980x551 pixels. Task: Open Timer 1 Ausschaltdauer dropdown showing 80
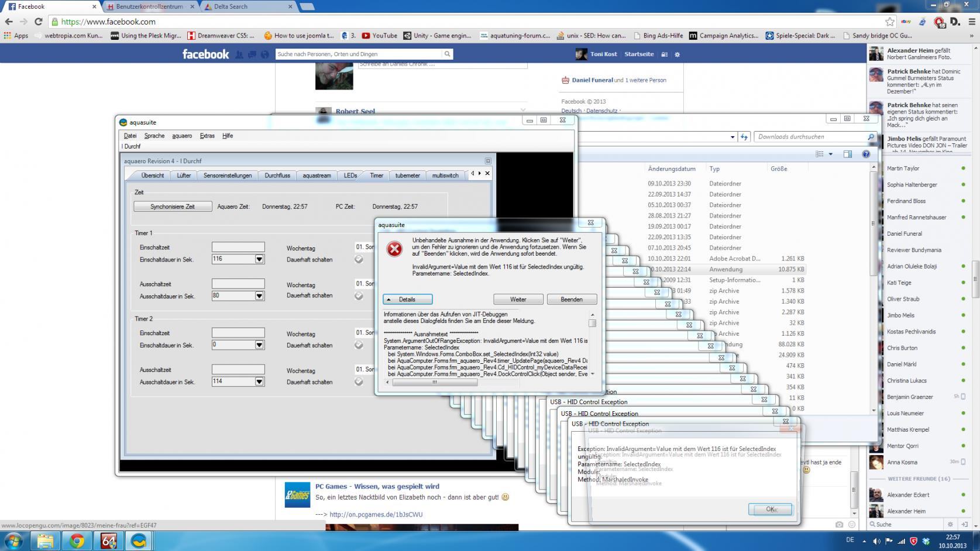[x=259, y=296]
